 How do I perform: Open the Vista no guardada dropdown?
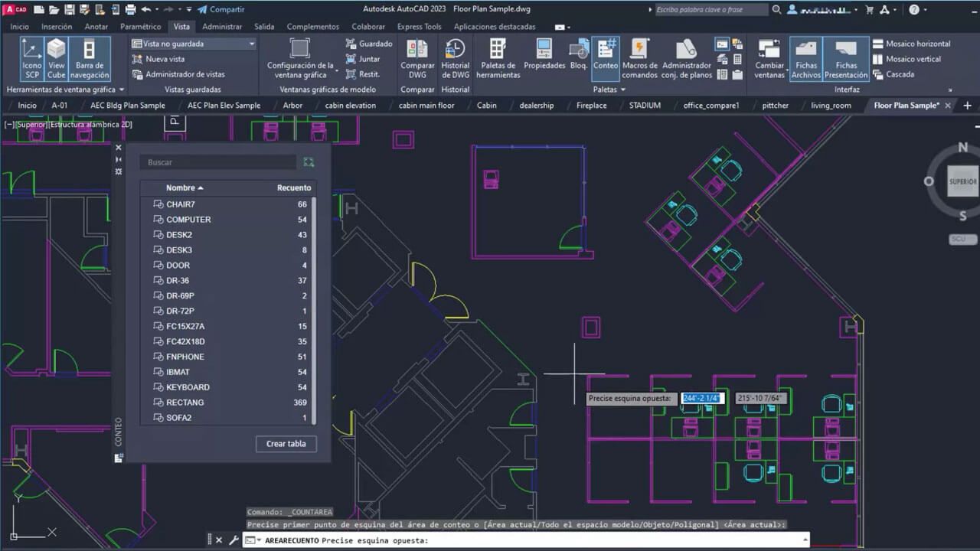193,44
